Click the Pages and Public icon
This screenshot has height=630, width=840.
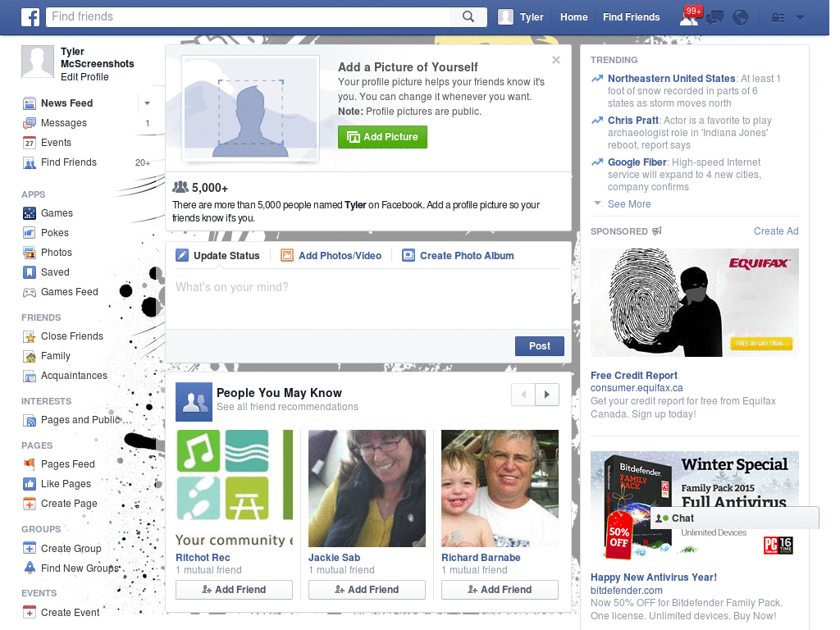pos(30,421)
